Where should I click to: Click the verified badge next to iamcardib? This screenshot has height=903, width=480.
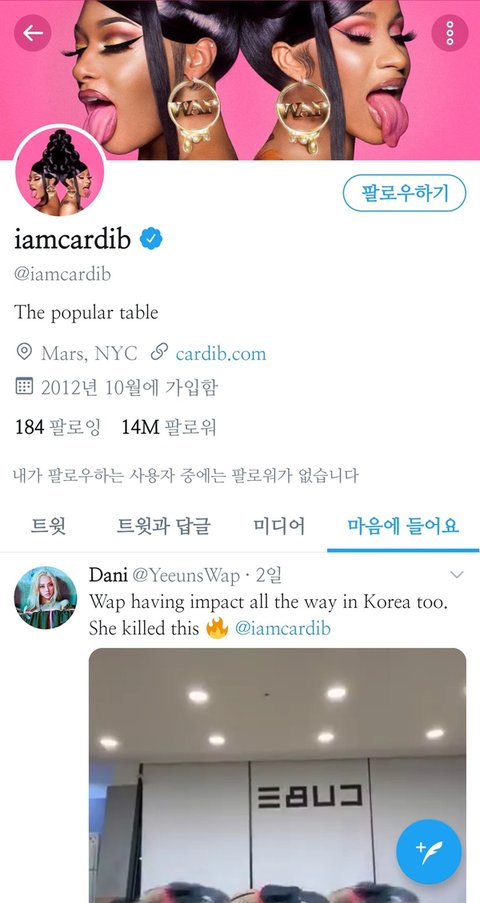coord(151,239)
